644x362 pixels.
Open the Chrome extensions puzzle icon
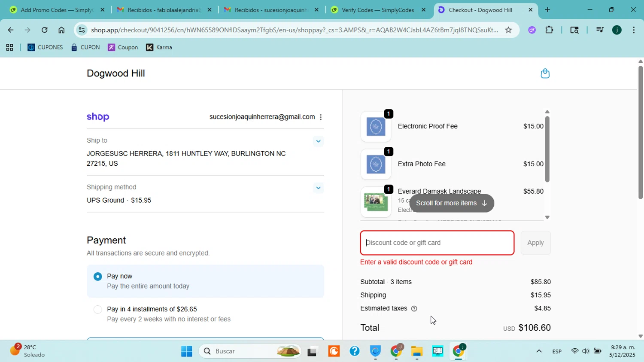(549, 30)
